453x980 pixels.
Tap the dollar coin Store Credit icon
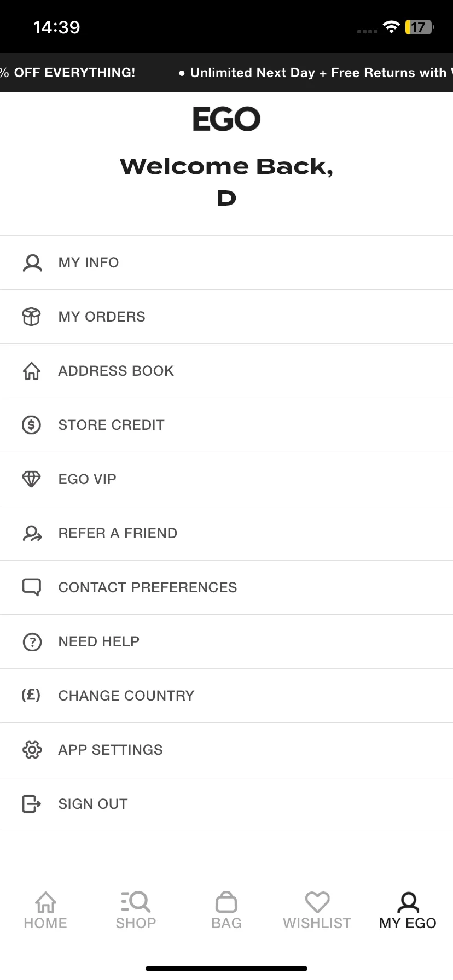pyautogui.click(x=31, y=425)
